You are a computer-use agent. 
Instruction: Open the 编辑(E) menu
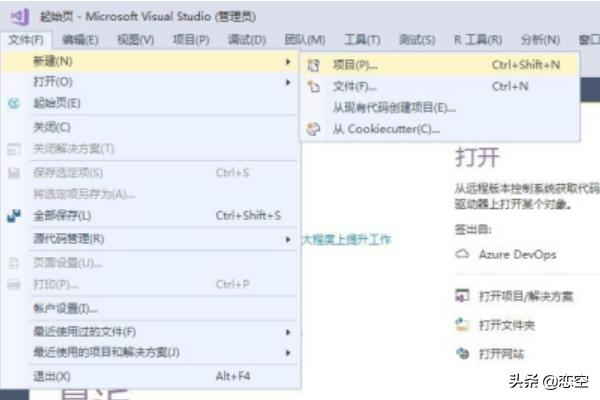pos(80,39)
